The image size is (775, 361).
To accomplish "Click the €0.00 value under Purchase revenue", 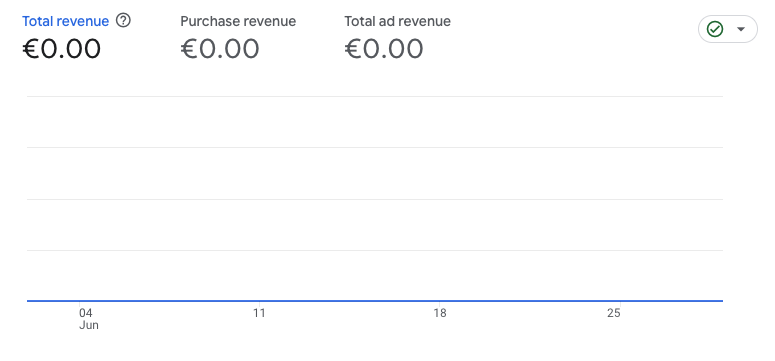I will coord(220,49).
